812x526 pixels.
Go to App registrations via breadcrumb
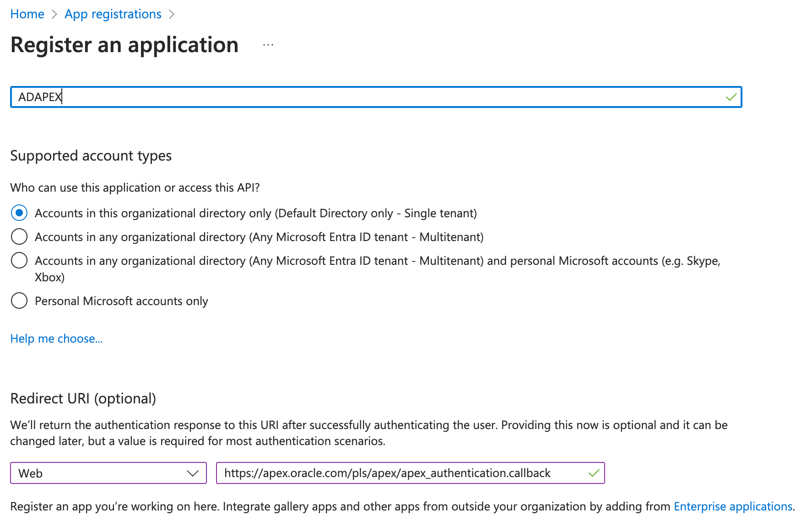click(x=113, y=14)
